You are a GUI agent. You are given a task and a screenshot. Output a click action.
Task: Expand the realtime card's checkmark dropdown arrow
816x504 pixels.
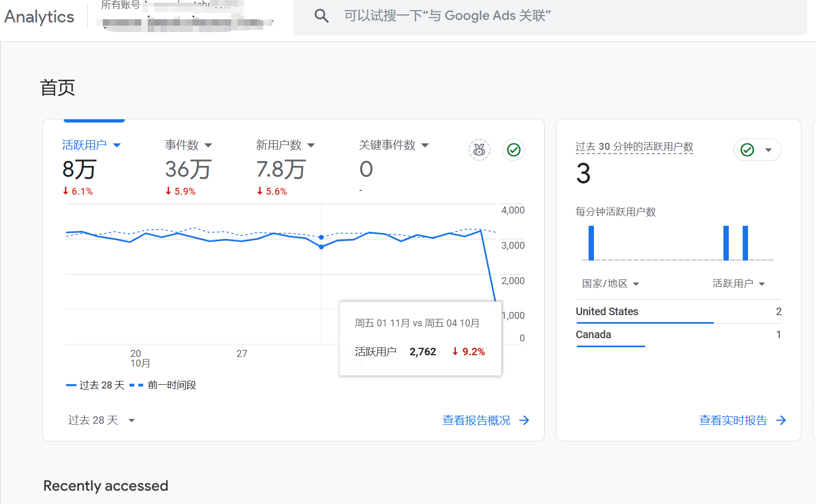tap(768, 150)
